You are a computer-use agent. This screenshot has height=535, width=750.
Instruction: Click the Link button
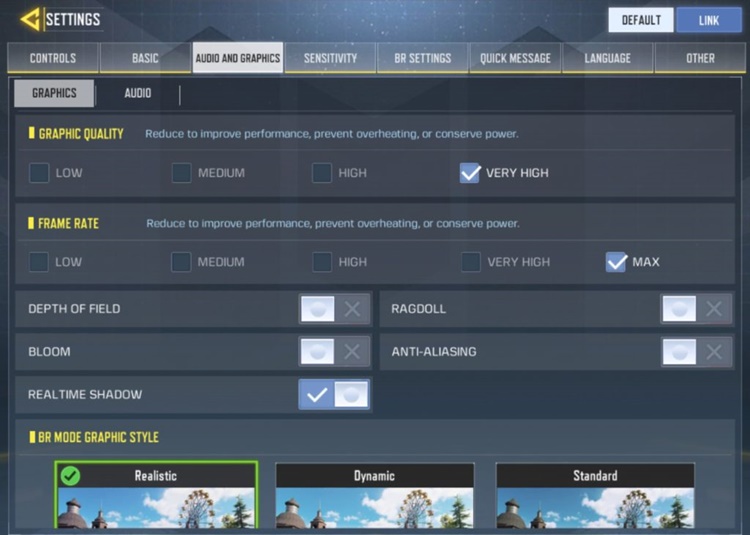click(709, 20)
